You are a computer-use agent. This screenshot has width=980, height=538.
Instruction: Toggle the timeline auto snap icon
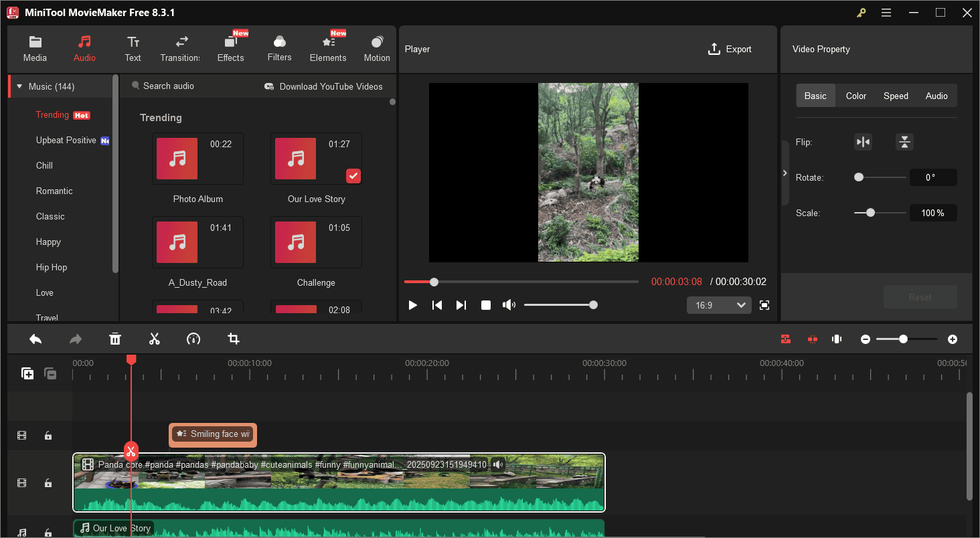point(785,339)
